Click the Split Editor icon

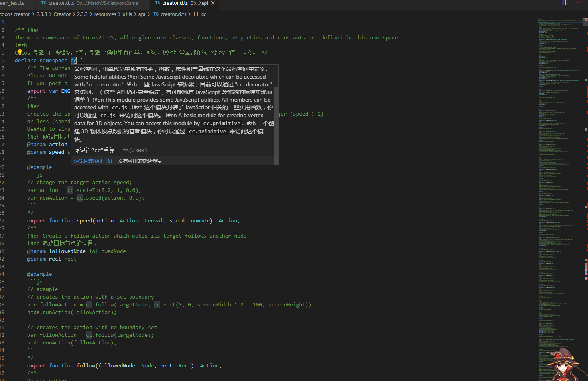coord(565,3)
